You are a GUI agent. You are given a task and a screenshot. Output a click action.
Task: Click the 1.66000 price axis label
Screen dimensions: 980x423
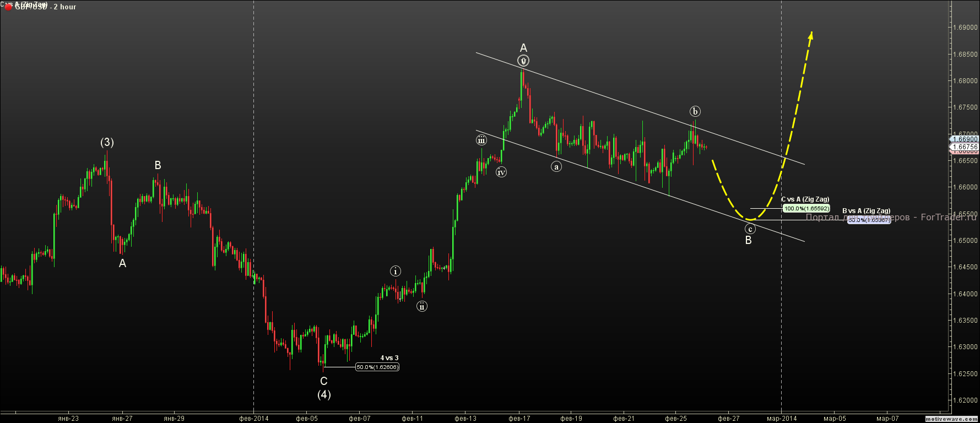pyautogui.click(x=966, y=187)
